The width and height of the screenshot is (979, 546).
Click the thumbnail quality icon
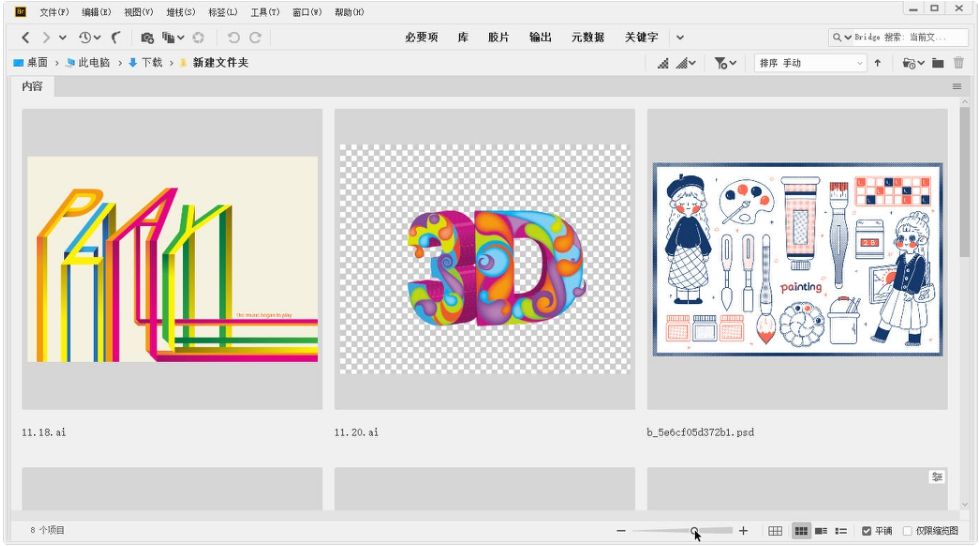(x=663, y=63)
